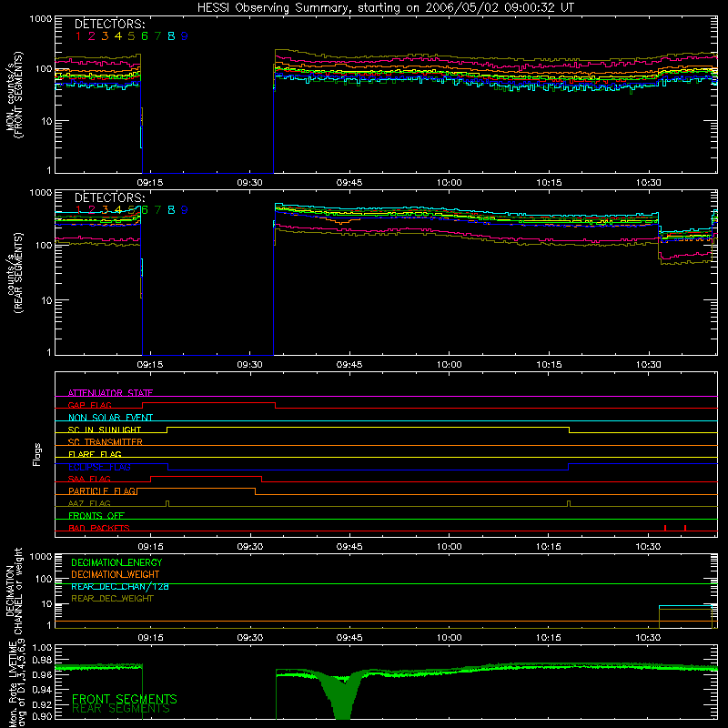Click the SC_IN_SUNLIGHT flag label
The height and width of the screenshot is (728, 728).
click(x=105, y=430)
